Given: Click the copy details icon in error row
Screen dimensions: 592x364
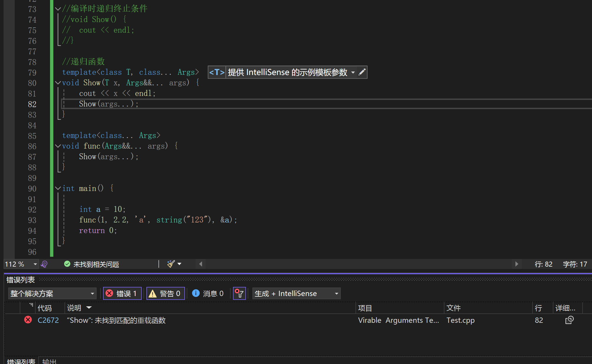Looking at the screenshot, I should (x=569, y=320).
